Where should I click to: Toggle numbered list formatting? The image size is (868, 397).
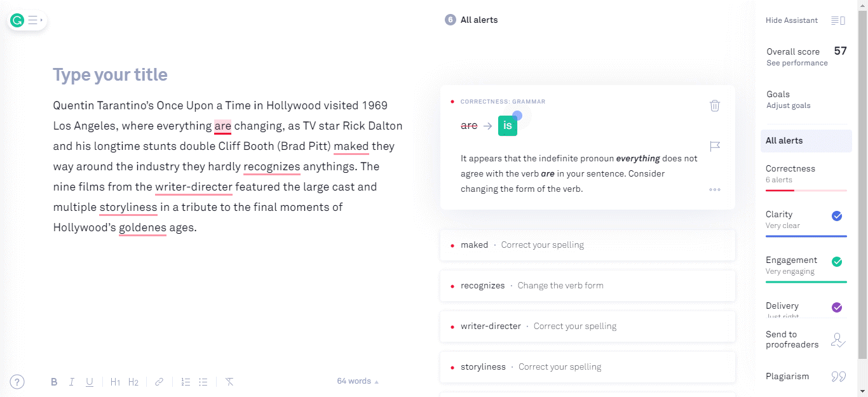click(186, 382)
